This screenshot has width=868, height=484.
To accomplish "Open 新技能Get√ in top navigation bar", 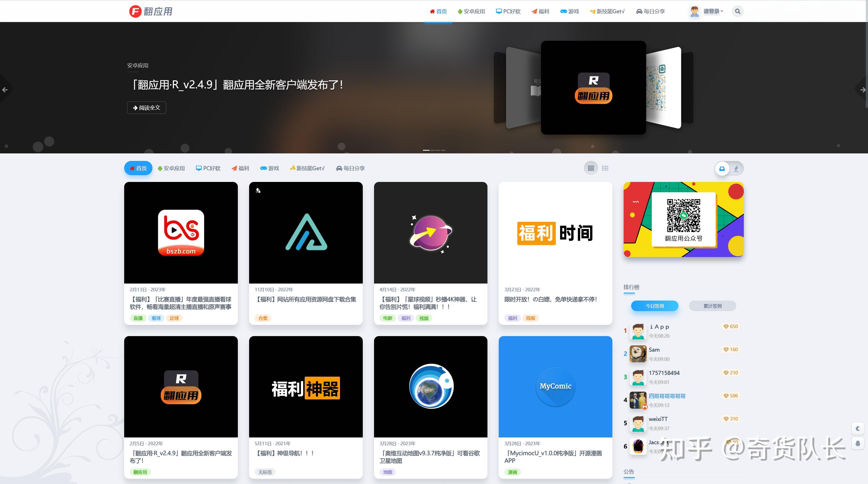I will pyautogui.click(x=607, y=12).
